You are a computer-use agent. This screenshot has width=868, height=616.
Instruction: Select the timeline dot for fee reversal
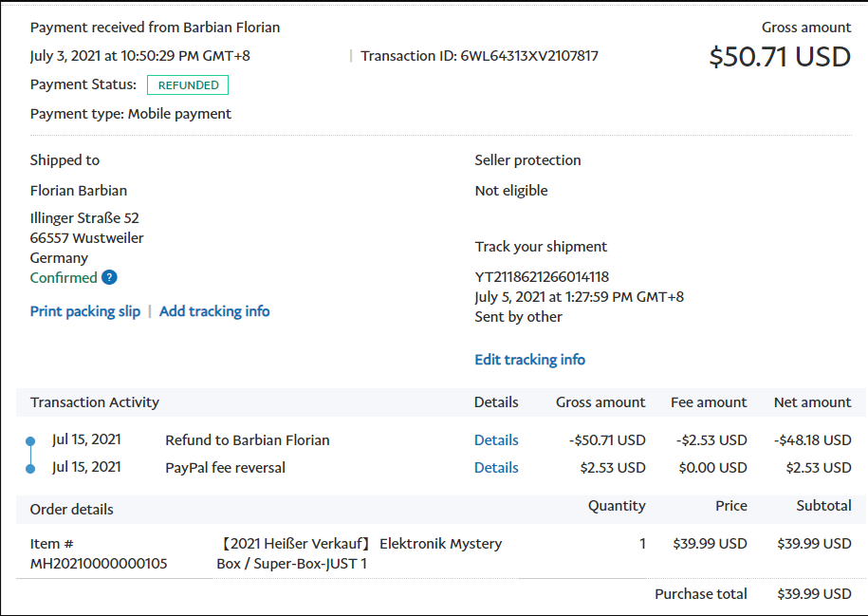tap(30, 468)
